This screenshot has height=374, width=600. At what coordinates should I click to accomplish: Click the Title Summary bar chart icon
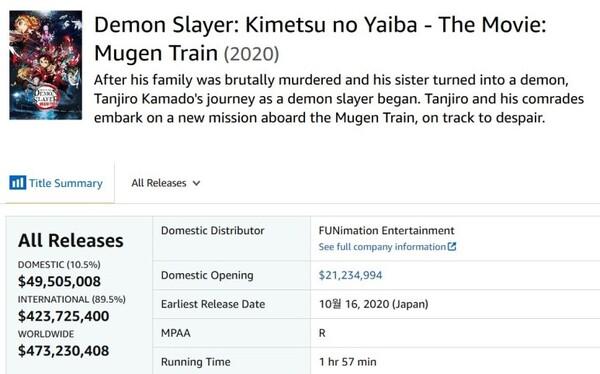(18, 183)
